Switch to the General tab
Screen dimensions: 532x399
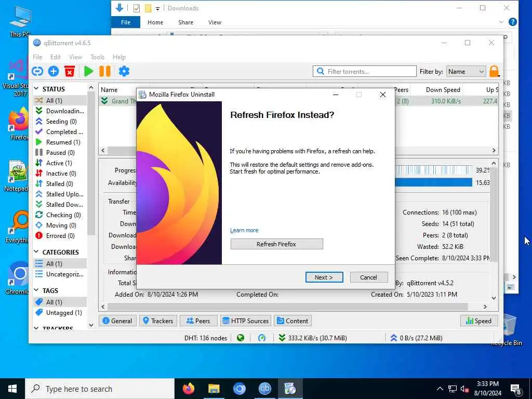tap(117, 321)
